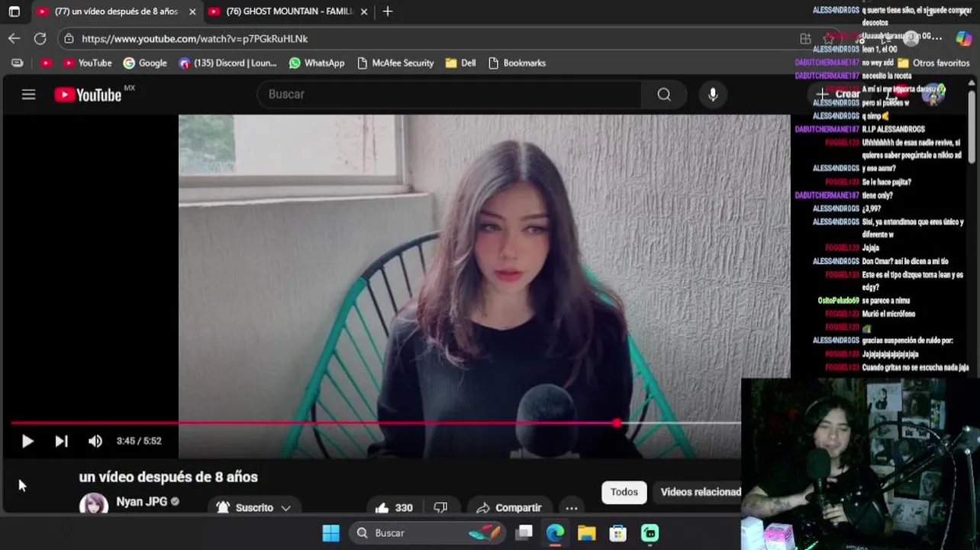Select the 'un vídeo después de 8 años' tab

(117, 11)
